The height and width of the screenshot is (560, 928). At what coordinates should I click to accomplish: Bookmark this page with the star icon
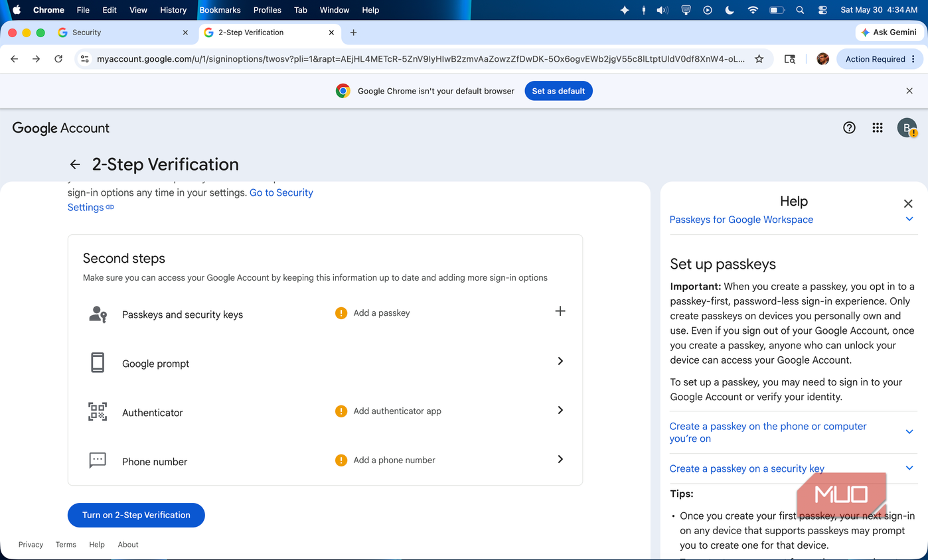point(759,59)
